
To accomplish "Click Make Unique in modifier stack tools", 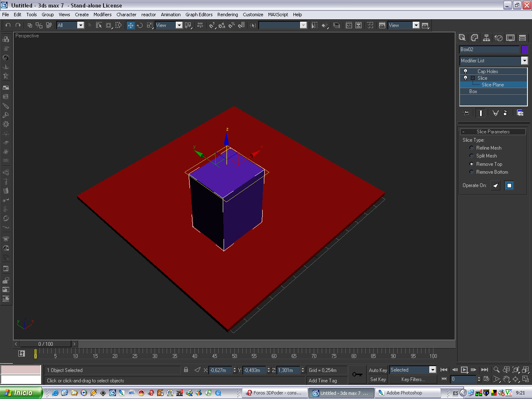I will coord(495,113).
